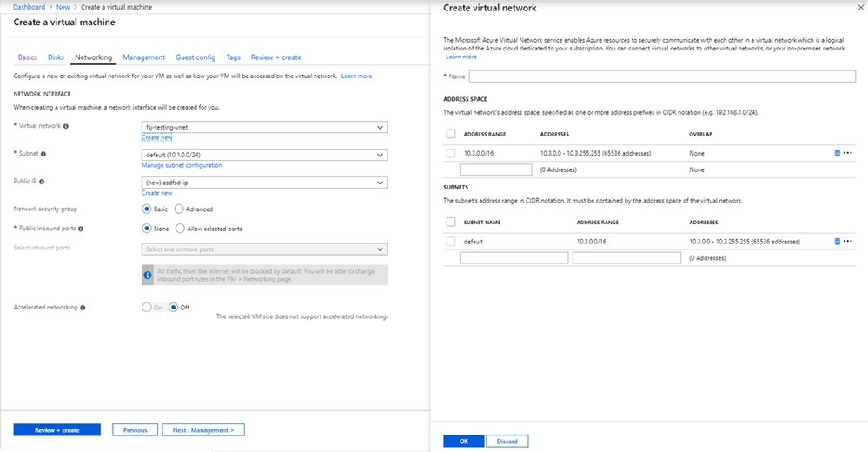The image size is (868, 452).
Task: Delete the 10.3.0.0/16 address range
Action: tap(838, 153)
